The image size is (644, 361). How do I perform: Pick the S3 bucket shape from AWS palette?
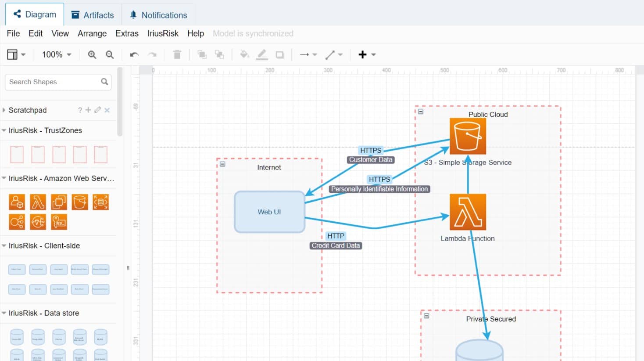click(80, 202)
